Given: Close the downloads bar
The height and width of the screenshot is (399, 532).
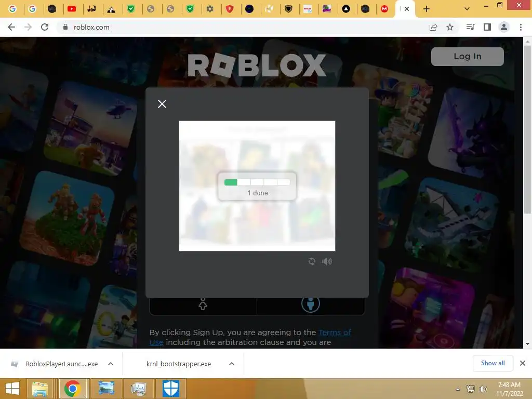Looking at the screenshot, I should (523, 363).
